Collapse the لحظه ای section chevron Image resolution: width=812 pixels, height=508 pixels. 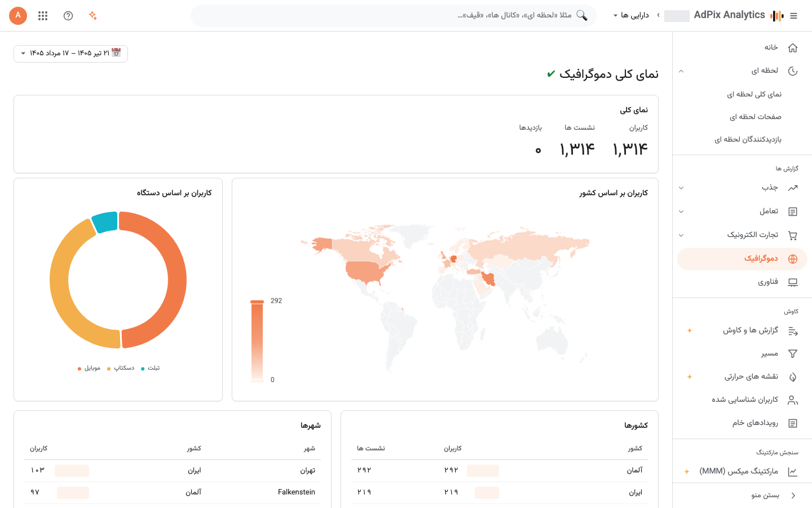681,71
